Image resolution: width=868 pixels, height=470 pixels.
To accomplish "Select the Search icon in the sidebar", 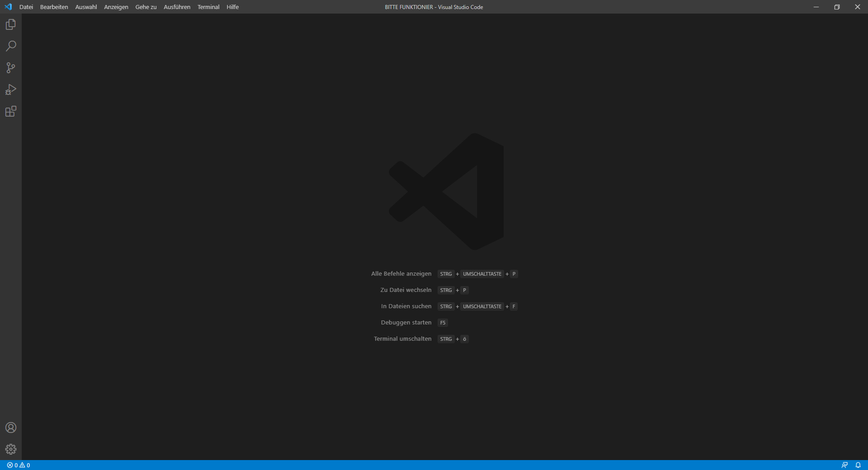I will (10, 46).
